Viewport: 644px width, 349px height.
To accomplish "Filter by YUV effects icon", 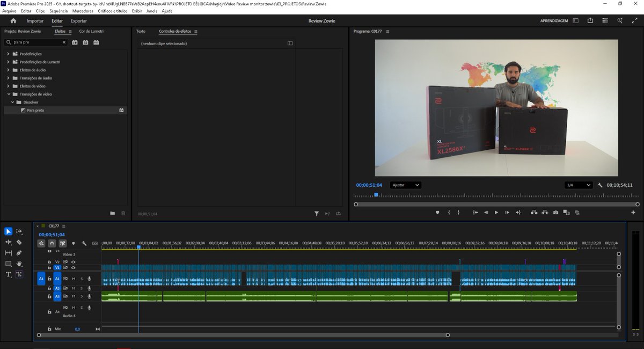I will click(x=96, y=42).
